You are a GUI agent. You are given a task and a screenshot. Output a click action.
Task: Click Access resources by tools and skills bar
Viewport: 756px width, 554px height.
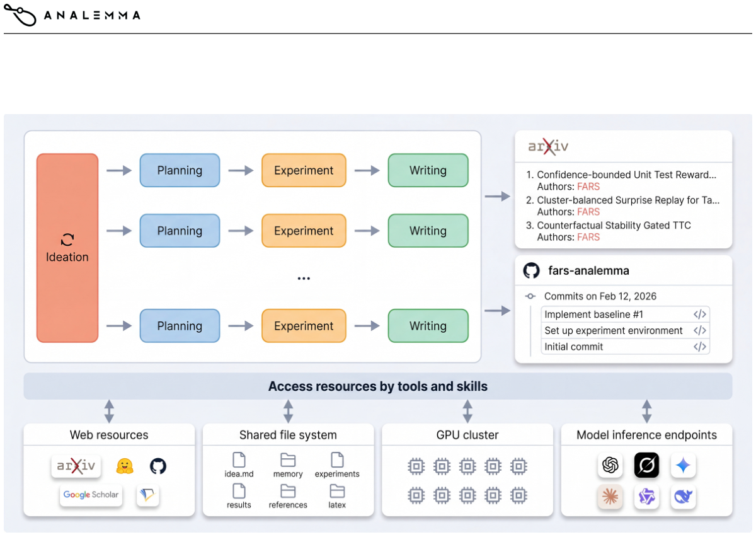tap(378, 386)
